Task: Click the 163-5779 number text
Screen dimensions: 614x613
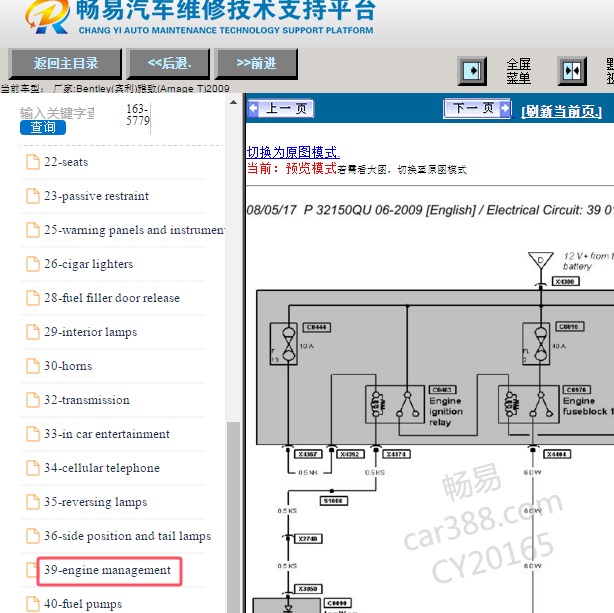Action: tap(137, 114)
